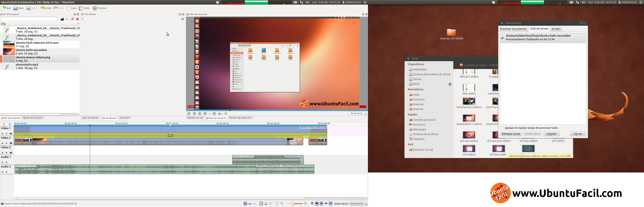The image size is (644, 207).
Task: Open the hh:mm:ss:ff timecode format dropdown
Action: pyautogui.click(x=358, y=204)
